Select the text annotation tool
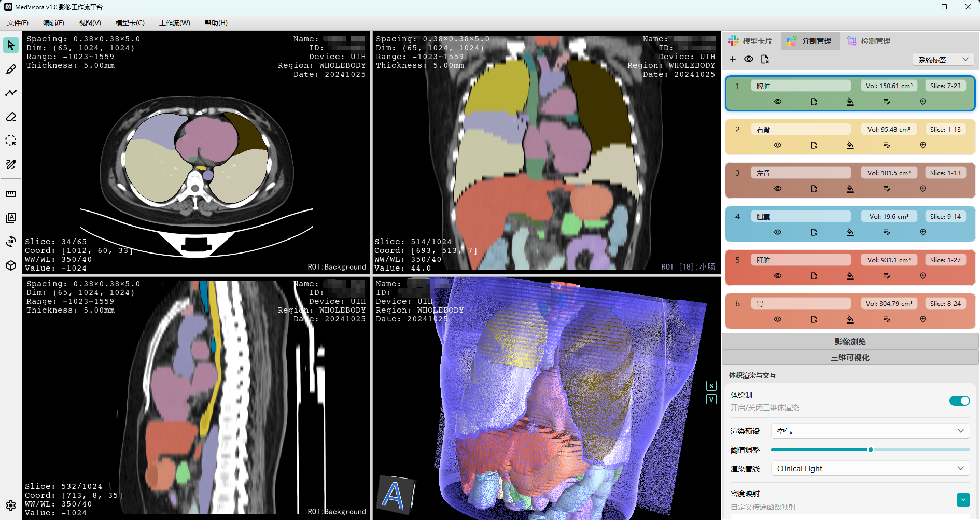The height and width of the screenshot is (520, 980). [11, 218]
